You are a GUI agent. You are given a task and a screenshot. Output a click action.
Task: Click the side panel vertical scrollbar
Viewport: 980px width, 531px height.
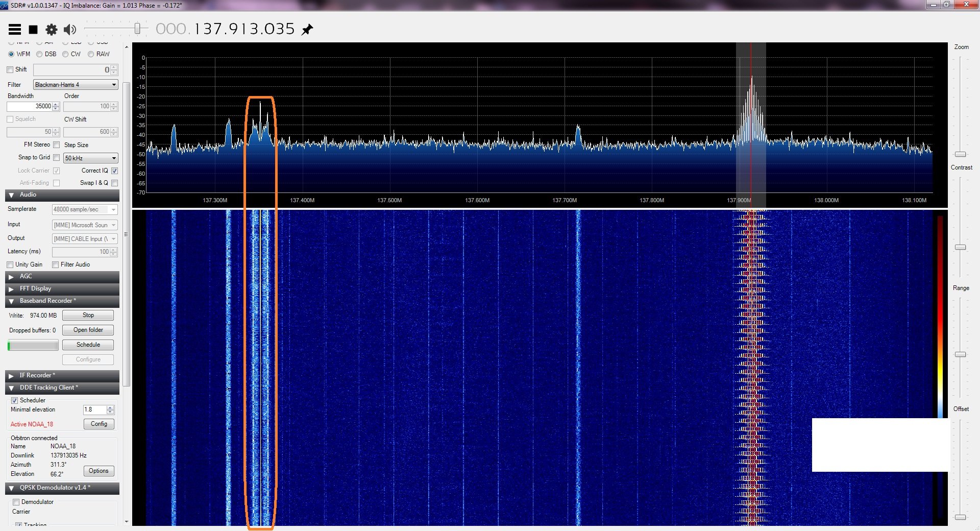pos(127,235)
